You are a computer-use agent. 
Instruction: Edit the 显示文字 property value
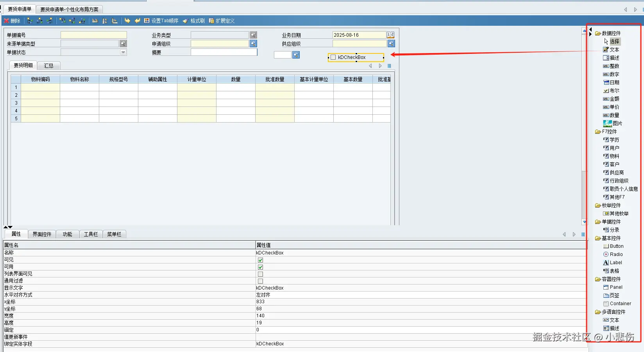click(x=421, y=288)
